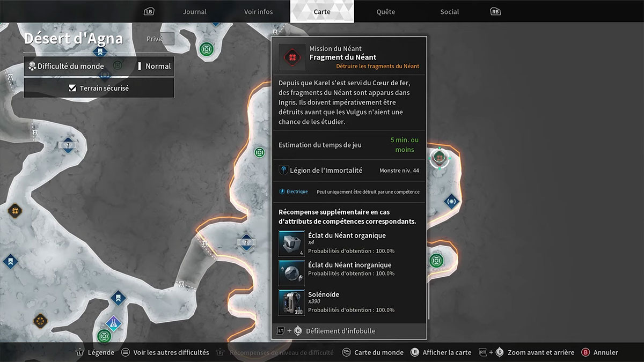644x362 pixels.
Task: Open Carte du monde
Action: pos(372,352)
